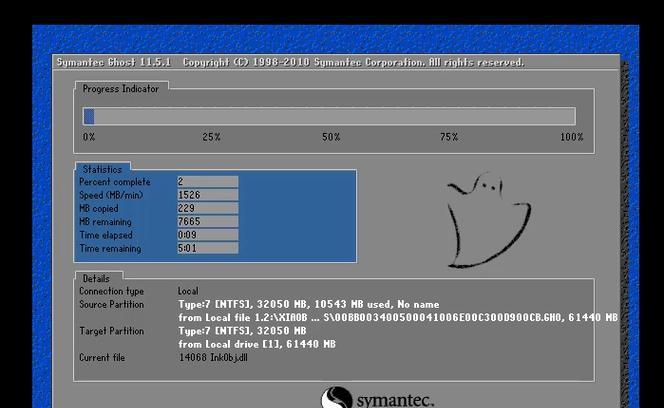
Task: Select the Statistics panel title
Action: pos(102,169)
